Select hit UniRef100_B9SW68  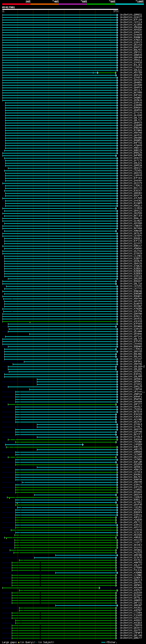coord(131,326)
